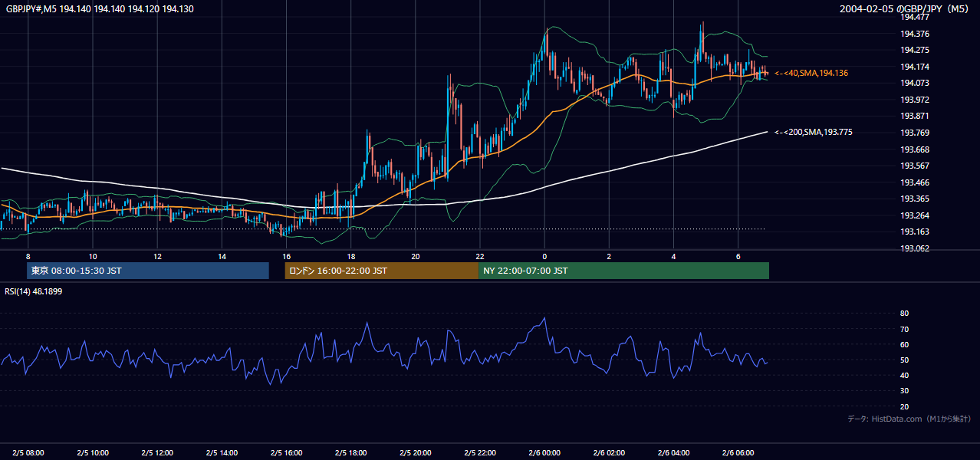The image size is (980, 460).
Task: Click the HistData.com data source credit
Action: pyautogui.click(x=909, y=419)
